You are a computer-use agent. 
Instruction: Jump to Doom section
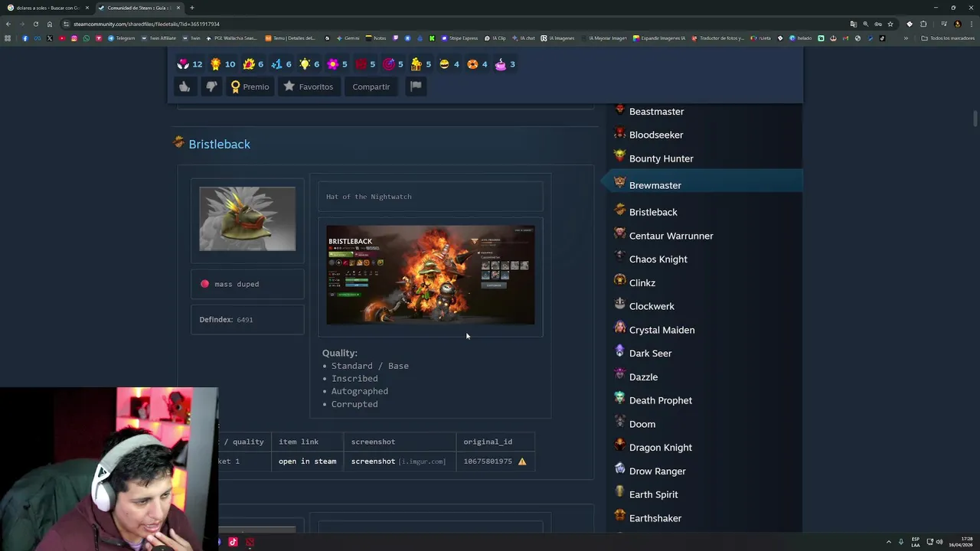tap(642, 424)
